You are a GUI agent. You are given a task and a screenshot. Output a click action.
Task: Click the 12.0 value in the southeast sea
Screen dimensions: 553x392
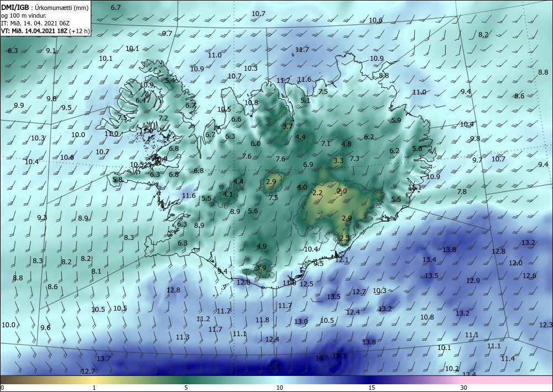pos(515,263)
